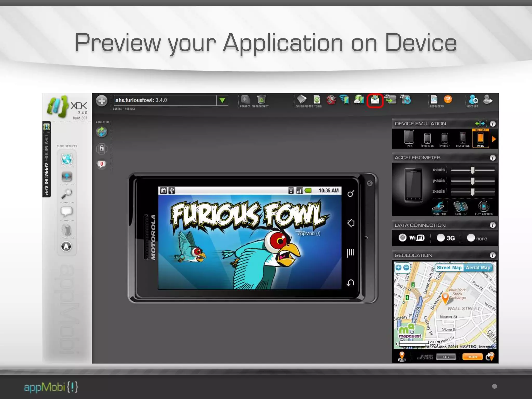532x399 pixels.
Task: Open the account settings person icon
Action: 474,99
